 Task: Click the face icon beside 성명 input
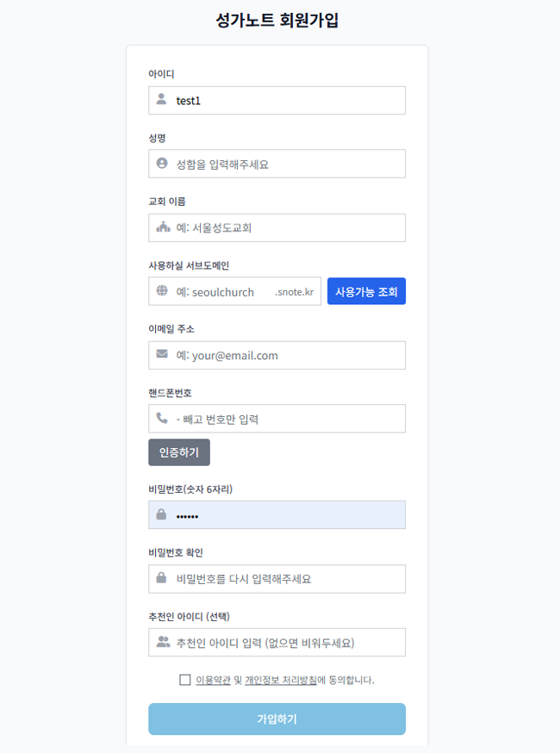point(164,164)
